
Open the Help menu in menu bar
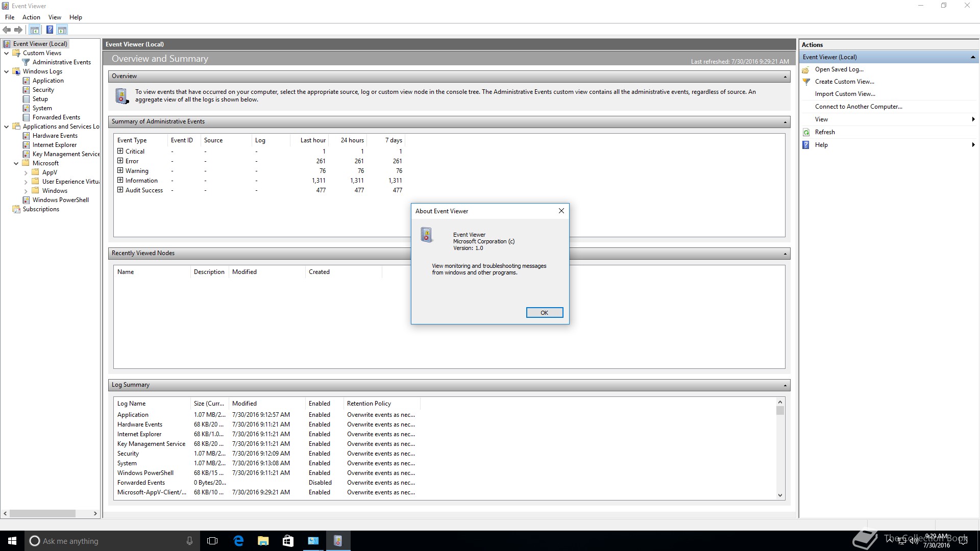76,17
